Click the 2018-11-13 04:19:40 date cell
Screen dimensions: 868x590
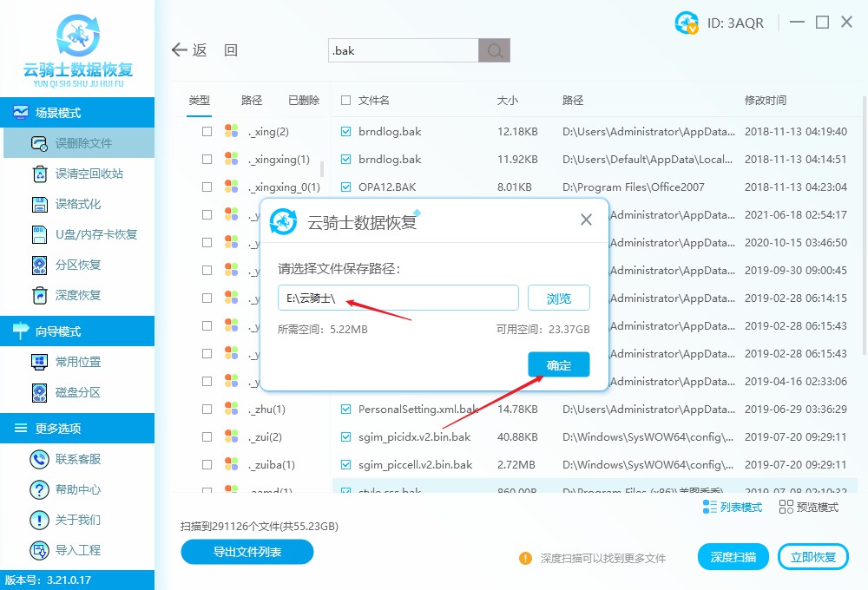tap(795, 132)
